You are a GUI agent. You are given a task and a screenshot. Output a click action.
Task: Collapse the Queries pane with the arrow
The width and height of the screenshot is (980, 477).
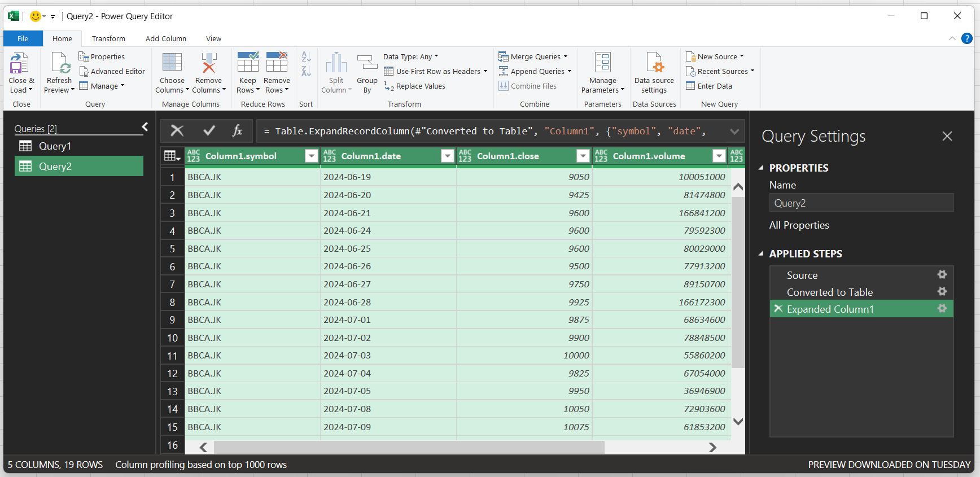click(x=145, y=127)
